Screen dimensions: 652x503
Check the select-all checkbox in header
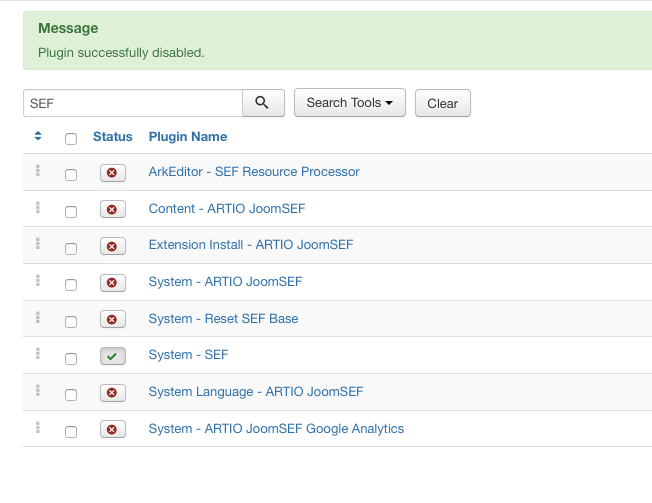[71, 138]
